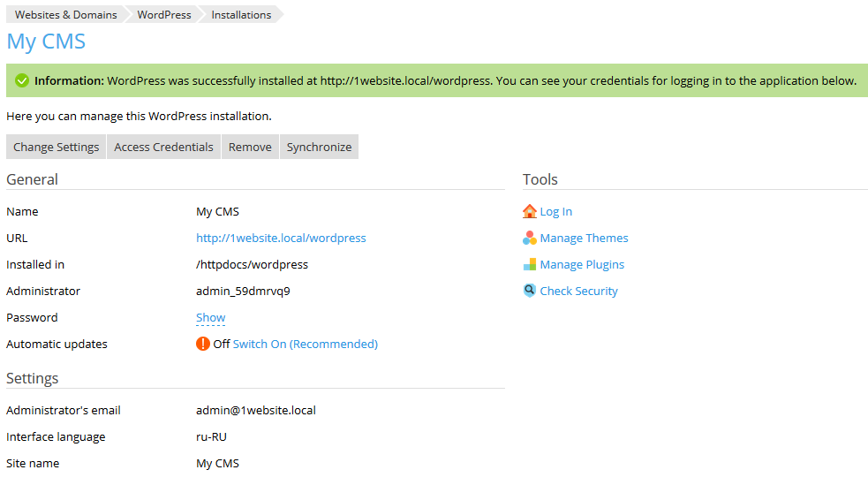This screenshot has height=485, width=868.
Task: Switch On automatic updates (Recommended)
Action: (305, 345)
